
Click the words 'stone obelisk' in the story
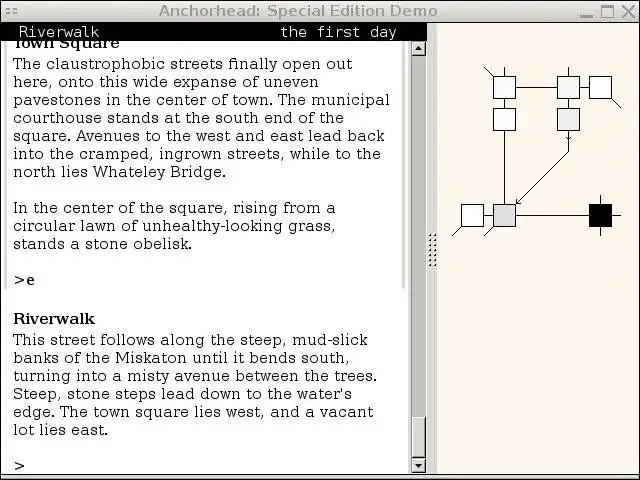pyautogui.click(x=138, y=244)
